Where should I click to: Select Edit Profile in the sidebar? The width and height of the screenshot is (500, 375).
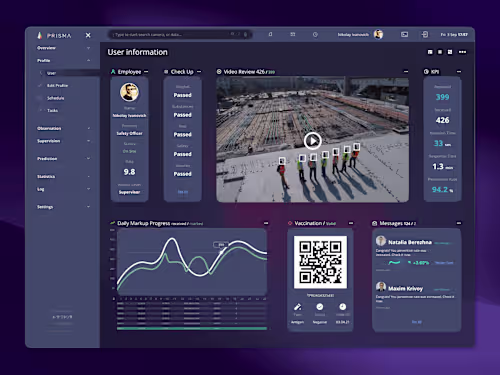(57, 86)
